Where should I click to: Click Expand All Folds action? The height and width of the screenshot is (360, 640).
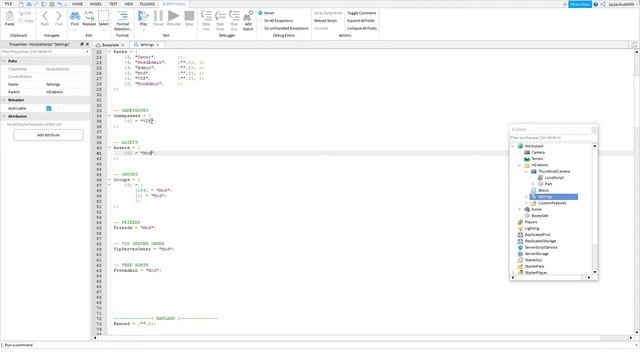coord(361,20)
